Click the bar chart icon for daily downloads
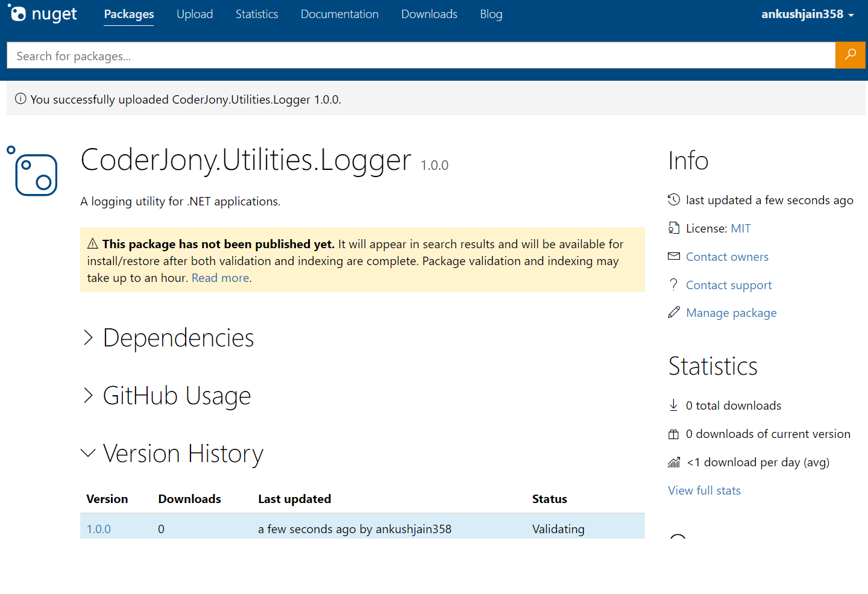868x594 pixels. click(674, 462)
